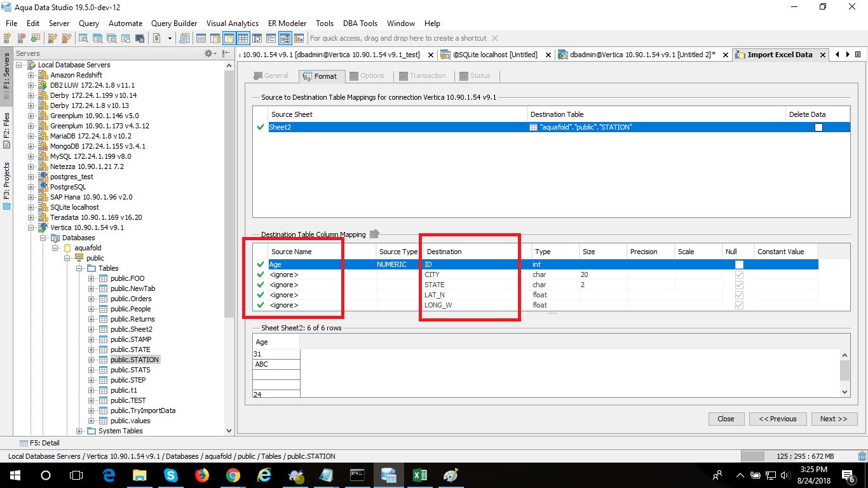The width and height of the screenshot is (868, 488).
Task: Expand the MySQL 172.24.1.199 v8.0 node
Action: tap(31, 156)
